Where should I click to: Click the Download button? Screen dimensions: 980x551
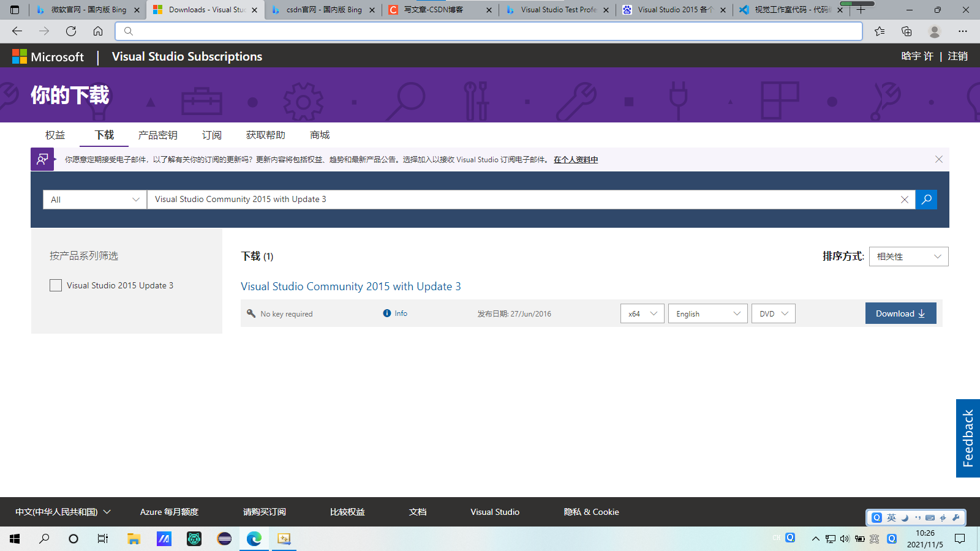[x=900, y=313]
